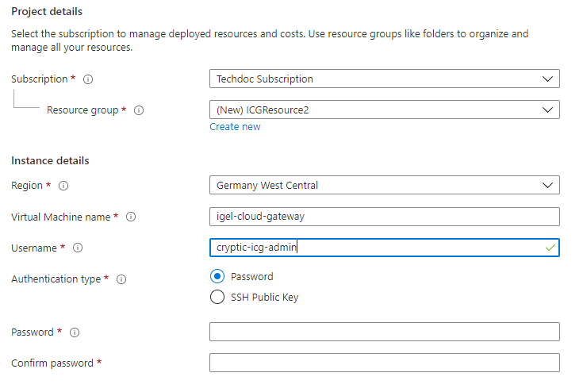This screenshot has height=392, width=583.
Task: Click the Username info icon
Action: (78, 248)
